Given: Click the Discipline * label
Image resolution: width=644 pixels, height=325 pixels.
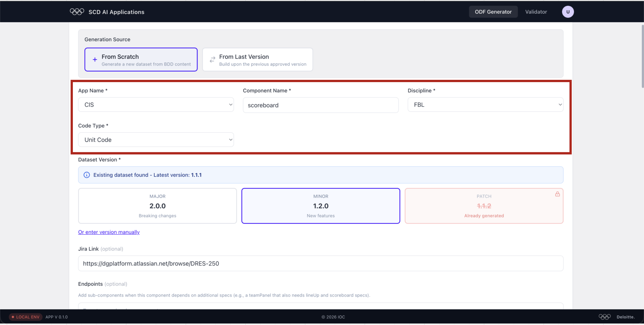Looking at the screenshot, I should coord(421,90).
